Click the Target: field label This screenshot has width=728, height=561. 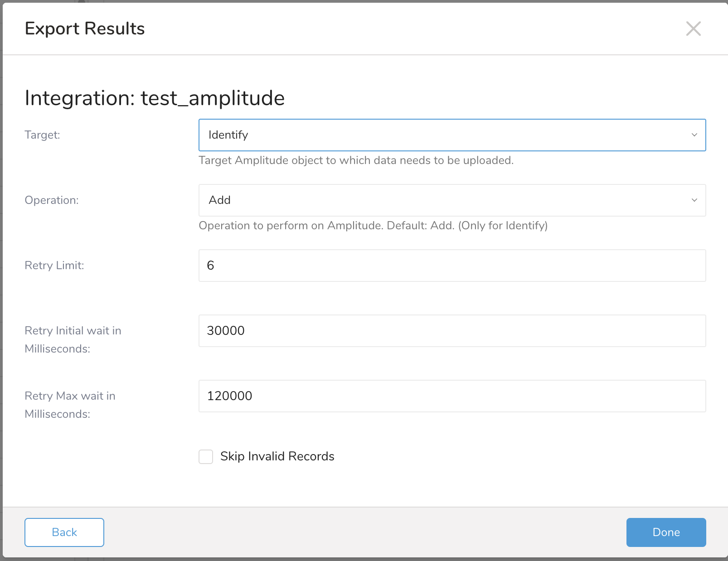click(x=42, y=135)
